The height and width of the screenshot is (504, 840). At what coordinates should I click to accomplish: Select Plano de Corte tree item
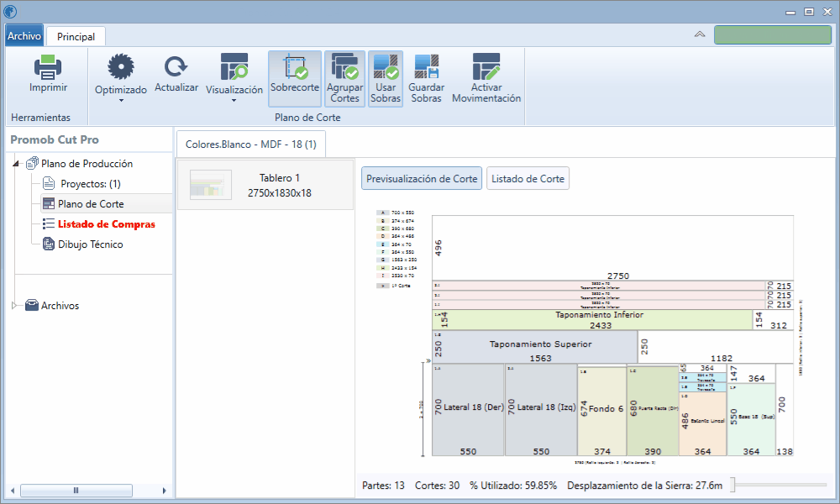pos(91,204)
